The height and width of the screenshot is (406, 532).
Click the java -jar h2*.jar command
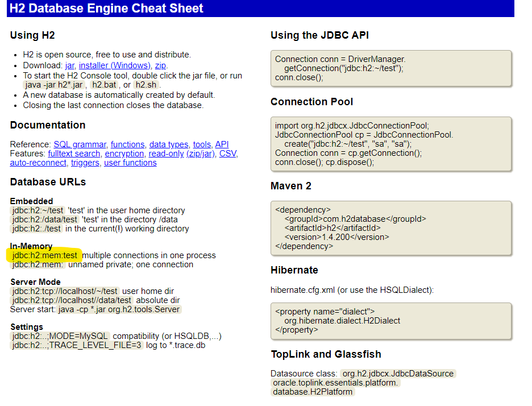click(53, 85)
